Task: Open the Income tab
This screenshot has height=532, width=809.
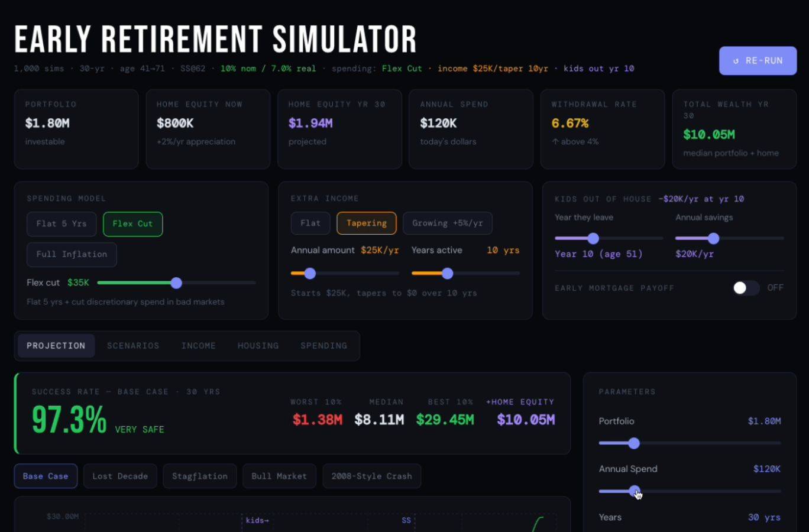Action: (x=199, y=346)
